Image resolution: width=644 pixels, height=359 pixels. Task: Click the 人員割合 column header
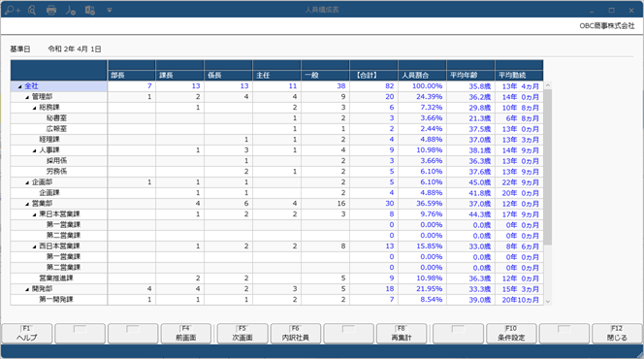pyautogui.click(x=422, y=75)
